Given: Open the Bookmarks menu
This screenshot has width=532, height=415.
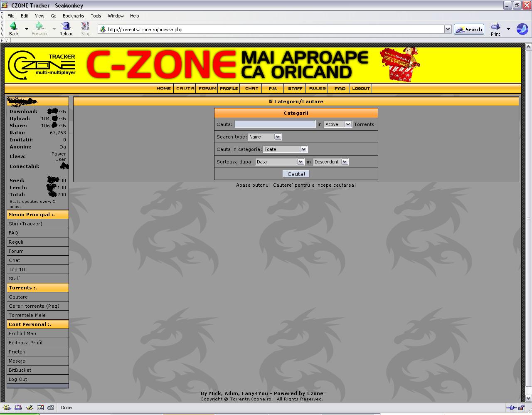Looking at the screenshot, I should 74,16.
